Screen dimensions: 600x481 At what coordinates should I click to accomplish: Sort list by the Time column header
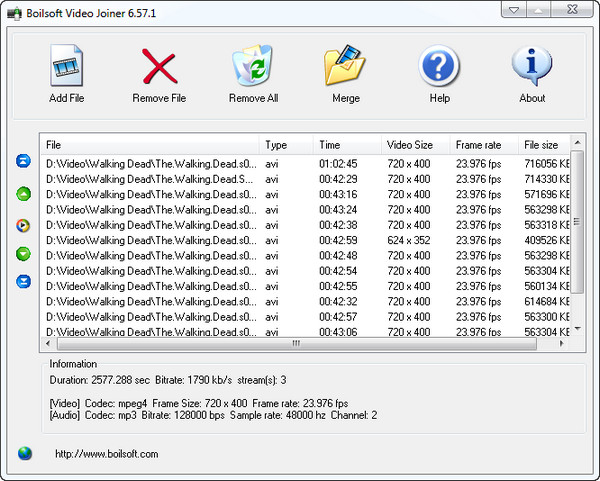(347, 145)
